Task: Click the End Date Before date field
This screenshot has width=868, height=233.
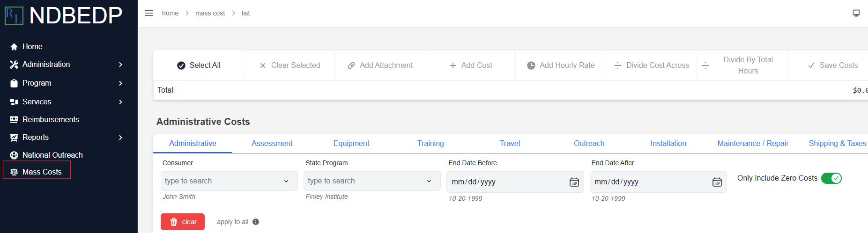Action: pyautogui.click(x=515, y=182)
